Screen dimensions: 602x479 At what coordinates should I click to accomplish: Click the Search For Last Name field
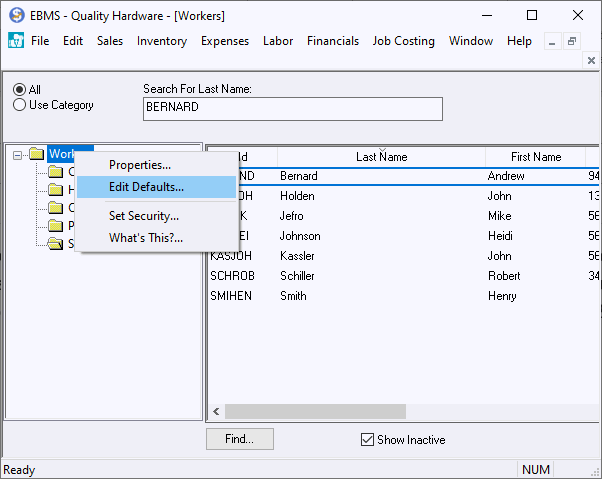click(x=292, y=107)
